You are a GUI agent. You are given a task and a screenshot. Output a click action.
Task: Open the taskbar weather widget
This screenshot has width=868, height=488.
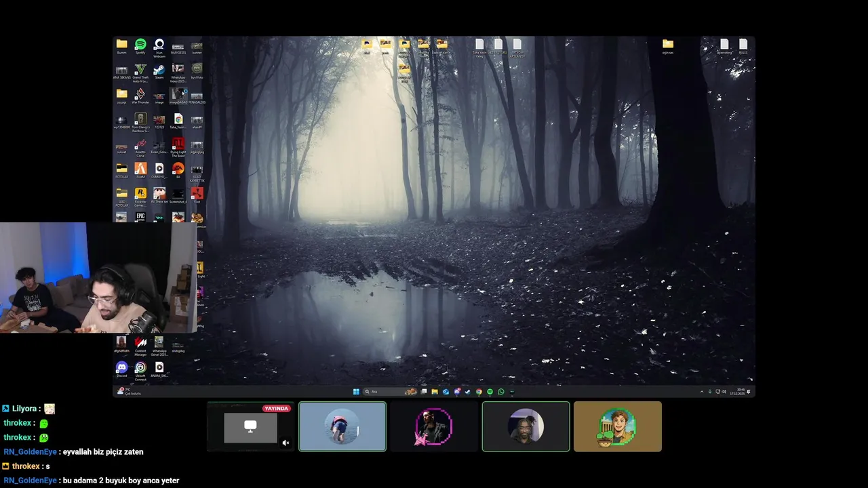point(129,392)
